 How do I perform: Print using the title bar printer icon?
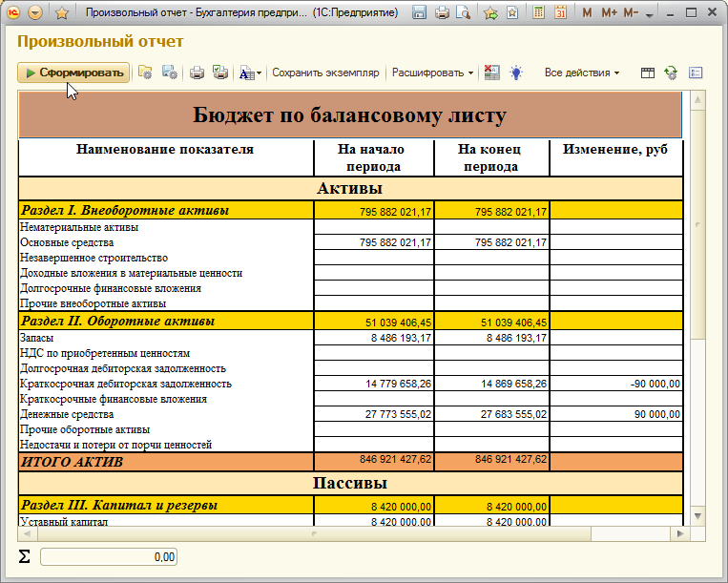point(442,13)
